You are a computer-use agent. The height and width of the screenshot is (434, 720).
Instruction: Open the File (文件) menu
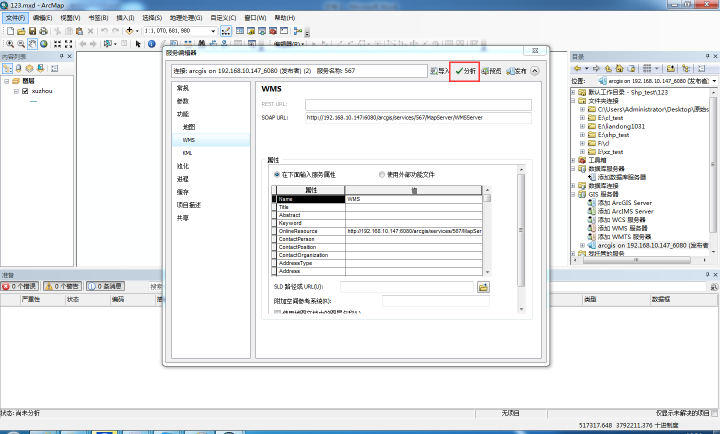[x=16, y=18]
